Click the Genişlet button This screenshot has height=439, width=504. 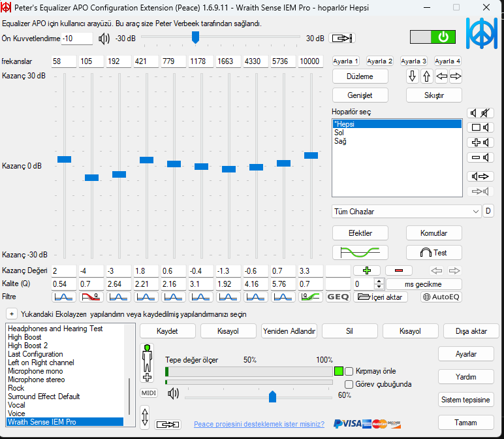[x=360, y=95]
